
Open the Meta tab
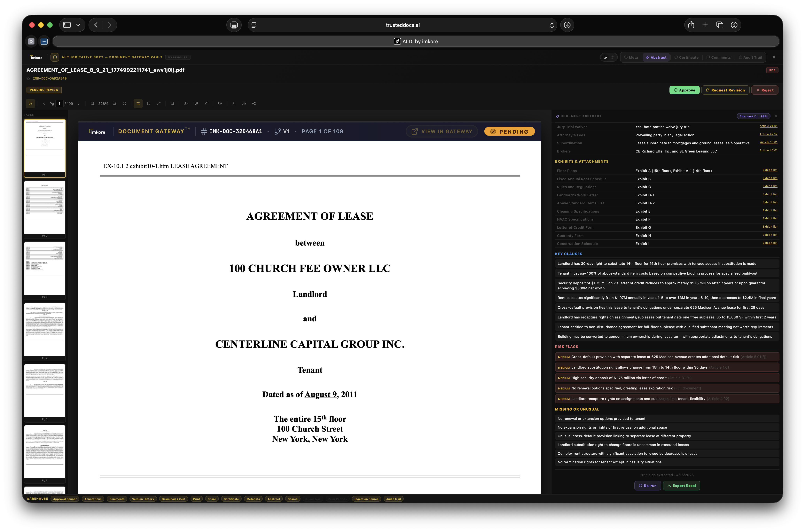631,57
